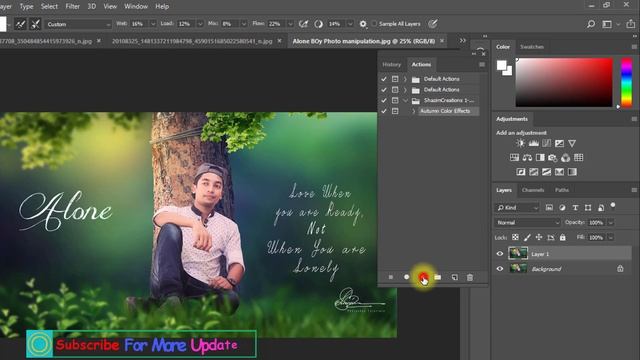The image size is (640, 360).
Task: Add a Posterize adjustment
Action: (x=533, y=172)
